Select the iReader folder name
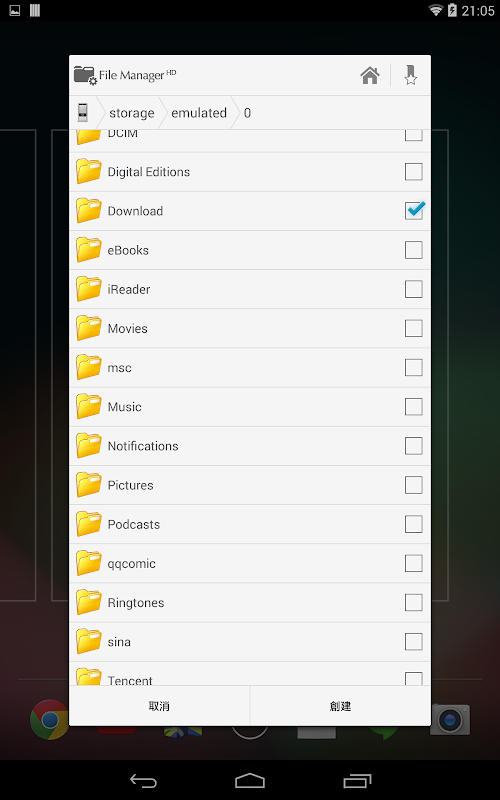500x800 pixels. click(129, 289)
